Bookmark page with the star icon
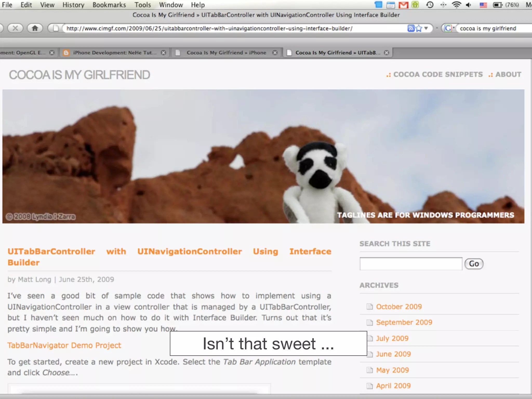Viewport: 532px width, 399px height. coord(418,28)
